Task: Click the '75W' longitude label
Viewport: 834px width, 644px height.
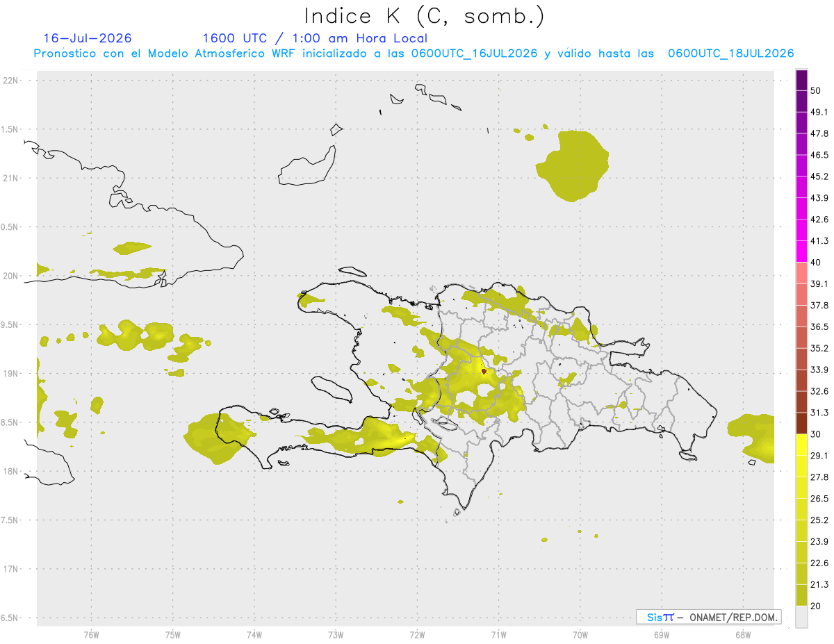Action: [x=173, y=634]
